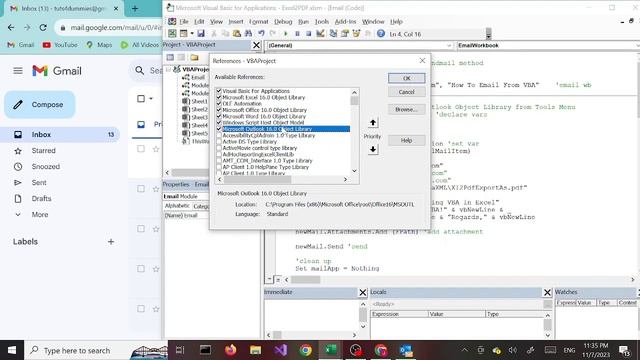Collapse the VBAProject tree node
This screenshot has width=640, height=360.
pyautogui.click(x=168, y=70)
